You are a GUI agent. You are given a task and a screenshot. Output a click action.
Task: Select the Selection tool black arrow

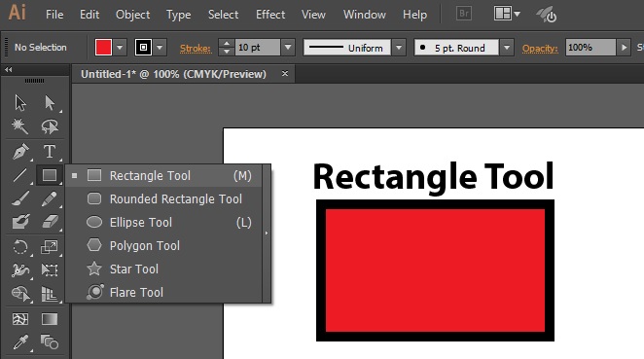[x=20, y=103]
